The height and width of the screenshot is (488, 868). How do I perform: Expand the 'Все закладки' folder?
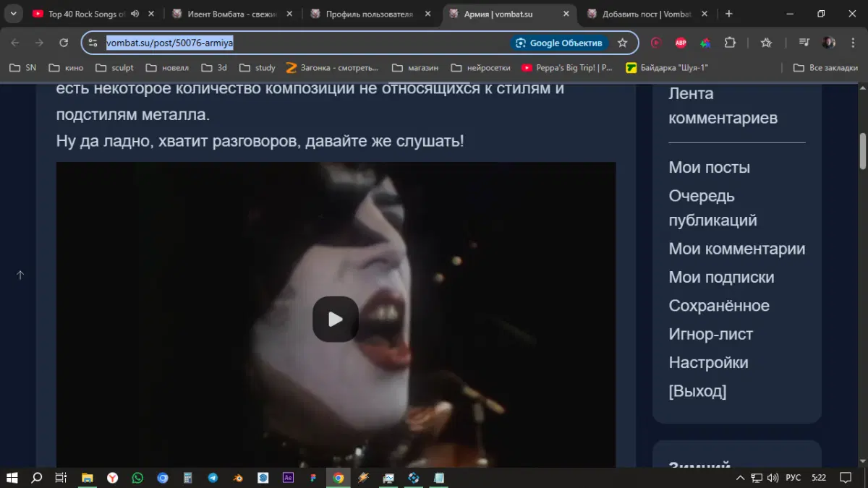825,67
